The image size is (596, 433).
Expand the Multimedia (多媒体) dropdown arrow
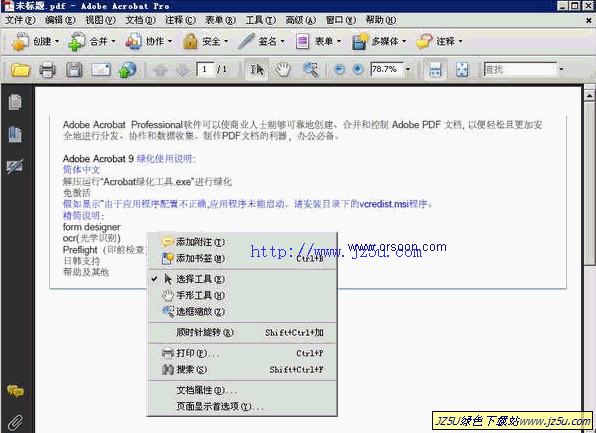point(404,41)
